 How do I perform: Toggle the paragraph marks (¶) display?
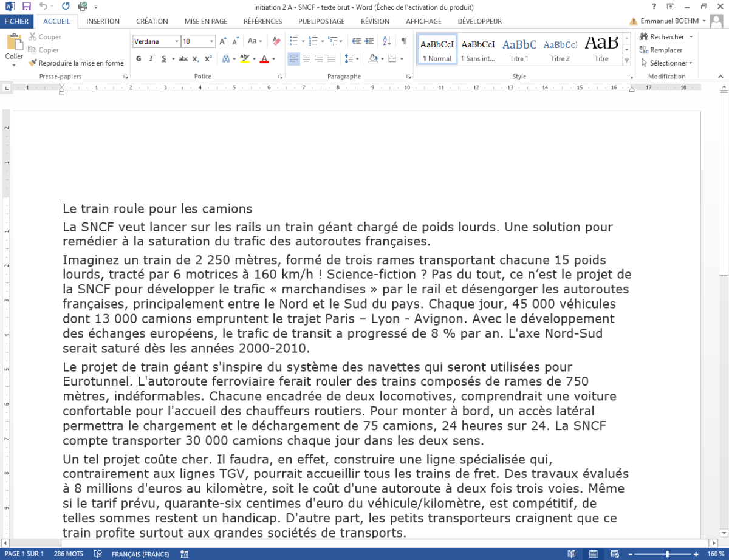coord(404,41)
